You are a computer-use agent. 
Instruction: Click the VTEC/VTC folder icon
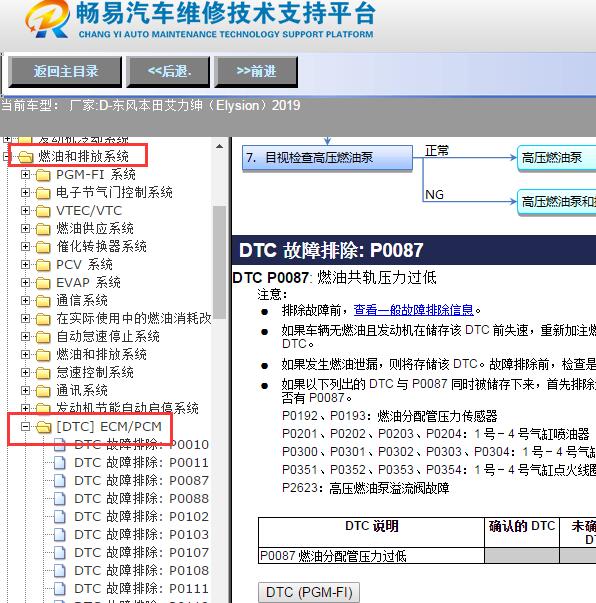(x=43, y=211)
